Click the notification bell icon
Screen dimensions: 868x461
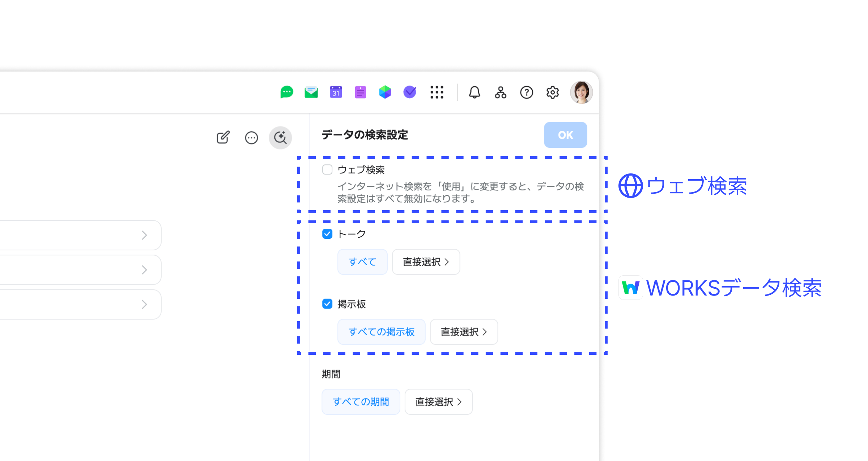(475, 92)
